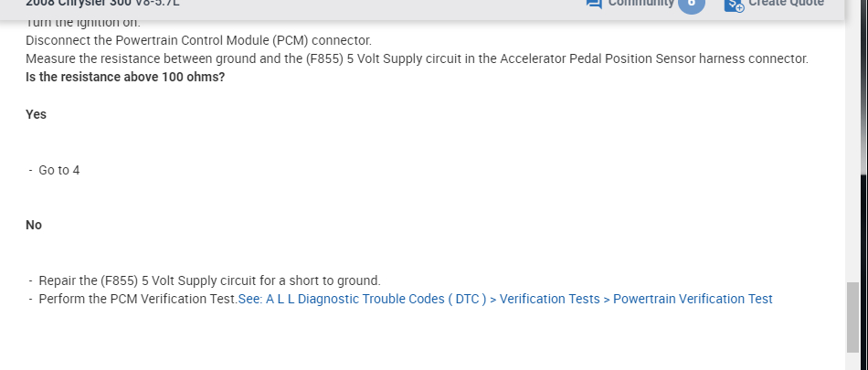868x370 pixels.
Task: Click the Community count badge showing 6
Action: click(x=691, y=5)
